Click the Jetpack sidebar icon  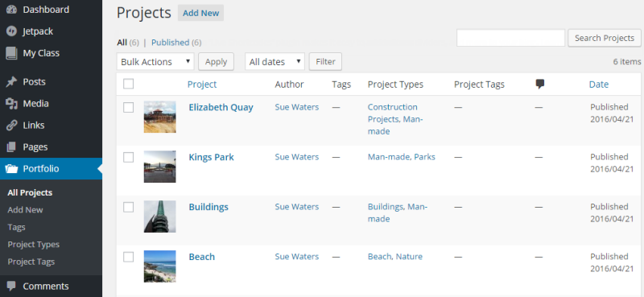tap(11, 31)
